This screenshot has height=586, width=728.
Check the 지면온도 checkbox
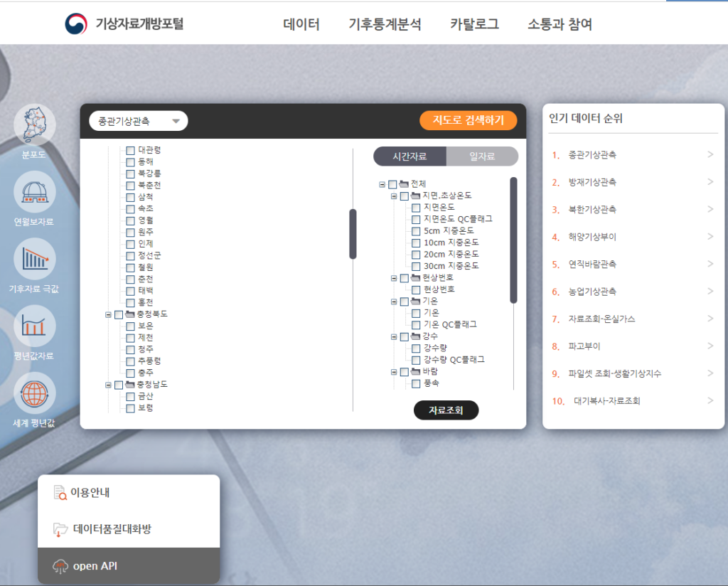[416, 208]
